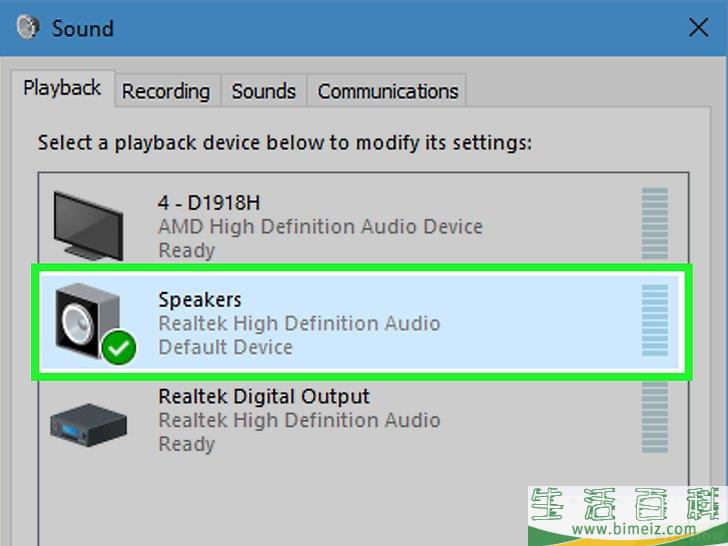Go to the Sounds tab

[263, 91]
